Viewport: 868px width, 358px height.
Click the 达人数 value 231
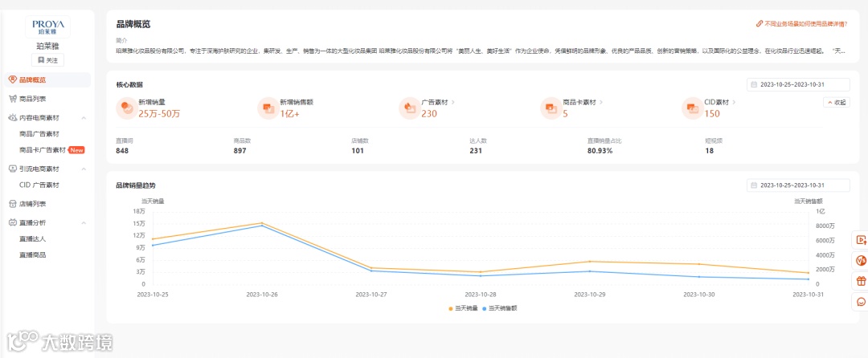[x=476, y=150]
